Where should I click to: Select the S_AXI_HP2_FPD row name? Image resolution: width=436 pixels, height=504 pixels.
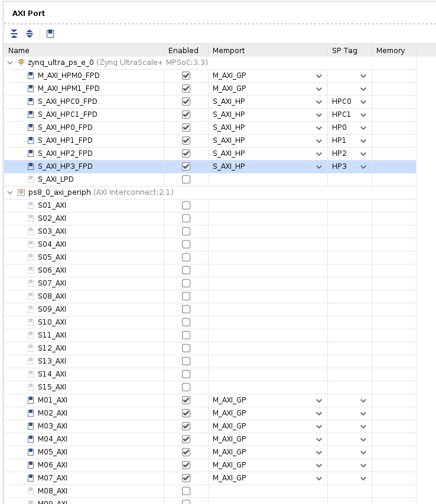[x=65, y=153]
